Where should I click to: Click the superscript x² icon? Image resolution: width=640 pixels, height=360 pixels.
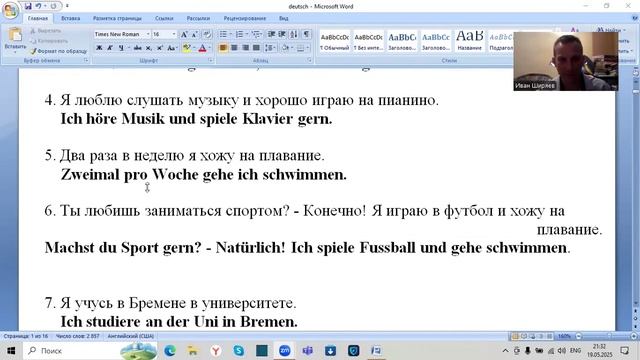coord(160,48)
